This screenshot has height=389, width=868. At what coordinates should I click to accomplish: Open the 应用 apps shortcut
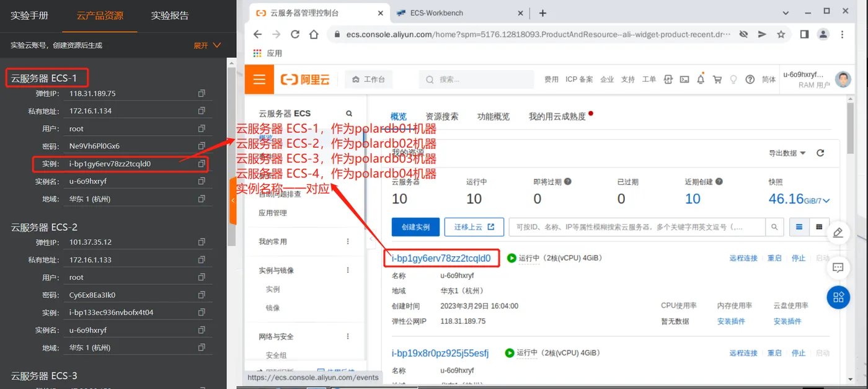click(268, 53)
